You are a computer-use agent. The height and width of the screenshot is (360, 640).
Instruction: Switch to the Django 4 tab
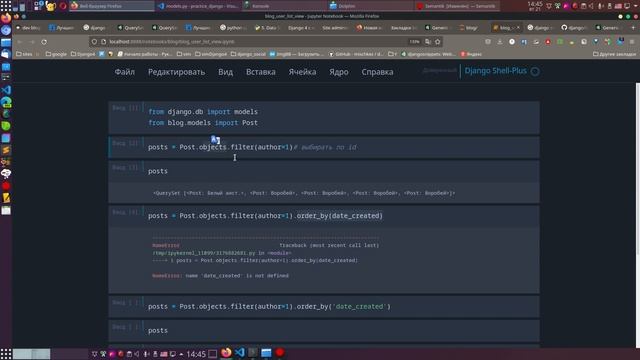click(300, 28)
